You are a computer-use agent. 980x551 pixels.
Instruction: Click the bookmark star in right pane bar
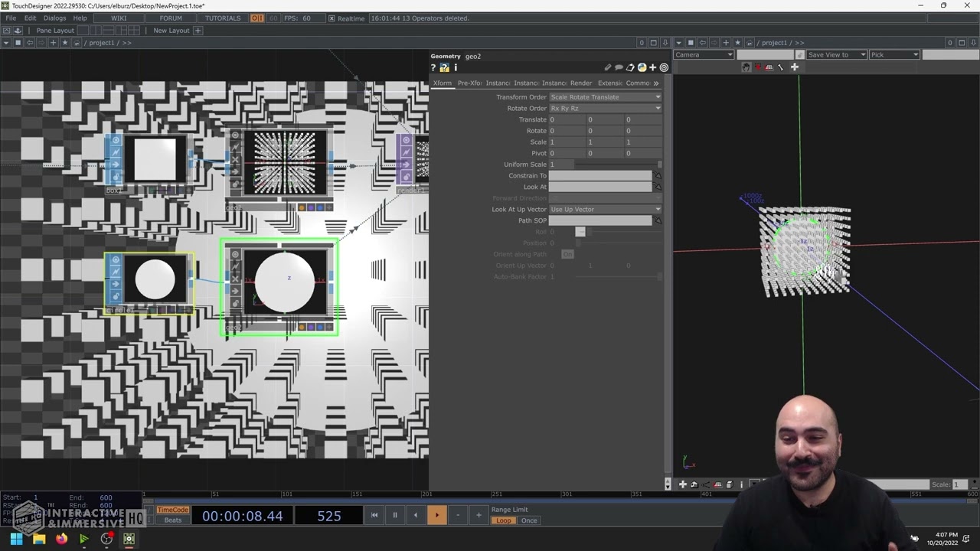coord(738,43)
